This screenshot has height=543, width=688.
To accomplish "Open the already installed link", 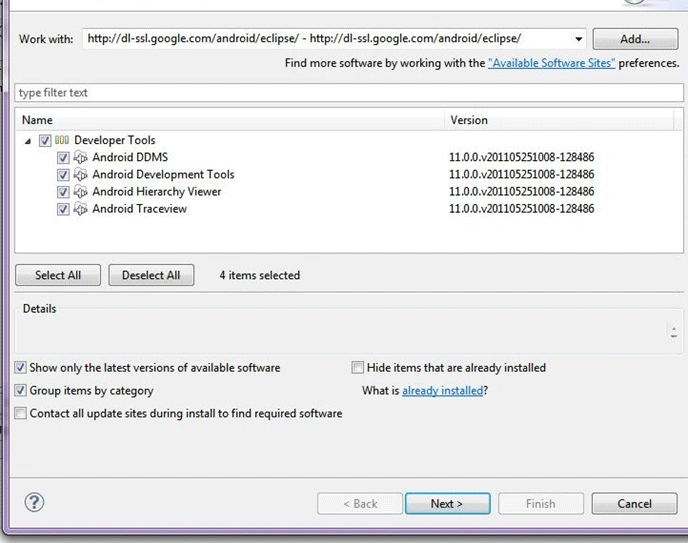I will point(442,390).
